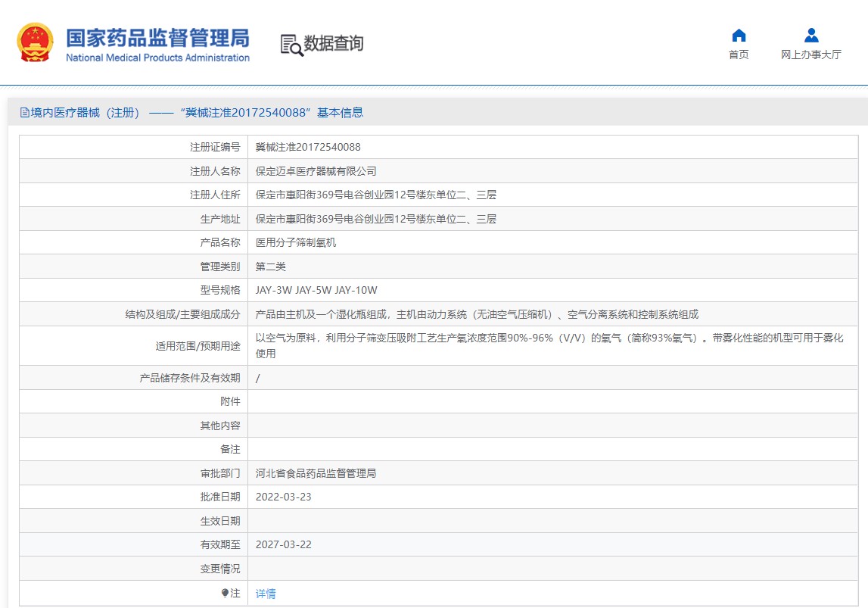The width and height of the screenshot is (868, 608).
Task: Open the 详情 link
Action: [266, 594]
